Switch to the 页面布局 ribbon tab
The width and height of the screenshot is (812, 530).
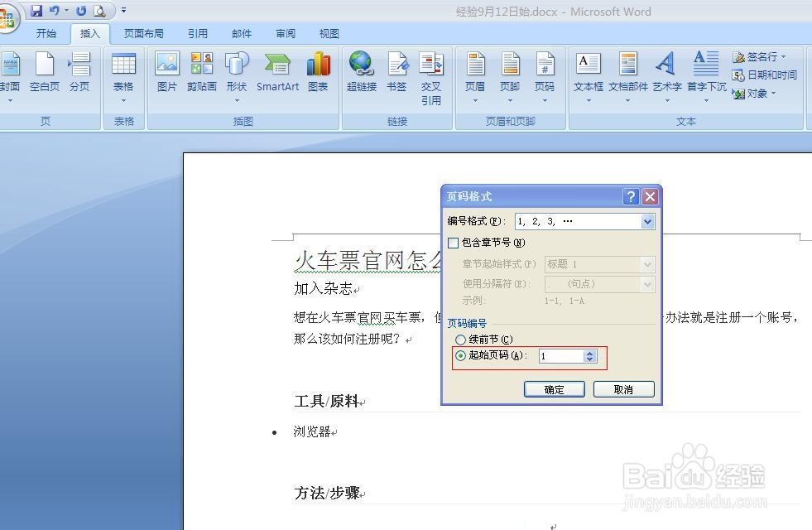[143, 33]
